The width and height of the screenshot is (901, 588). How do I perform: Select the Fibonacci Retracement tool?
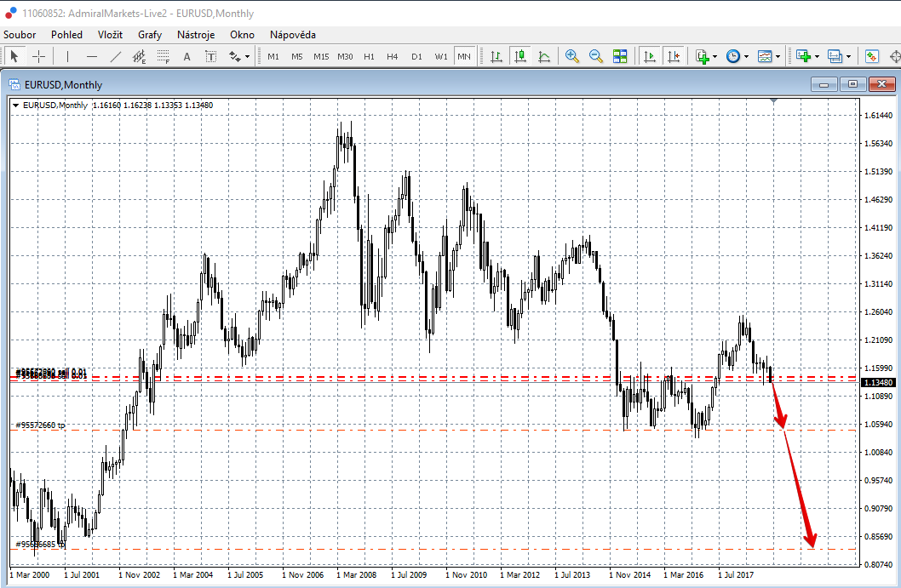pyautogui.click(x=164, y=56)
